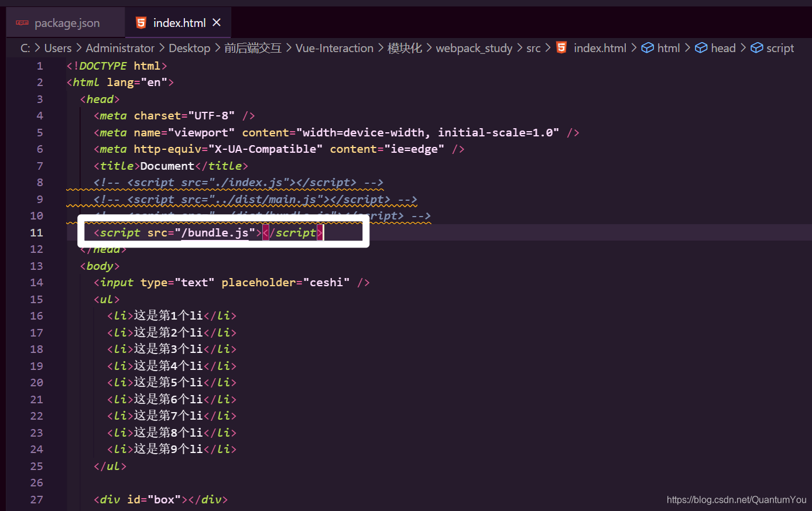Click the HTML5 icon on index.html tab
This screenshot has height=511, width=812.
click(x=141, y=23)
